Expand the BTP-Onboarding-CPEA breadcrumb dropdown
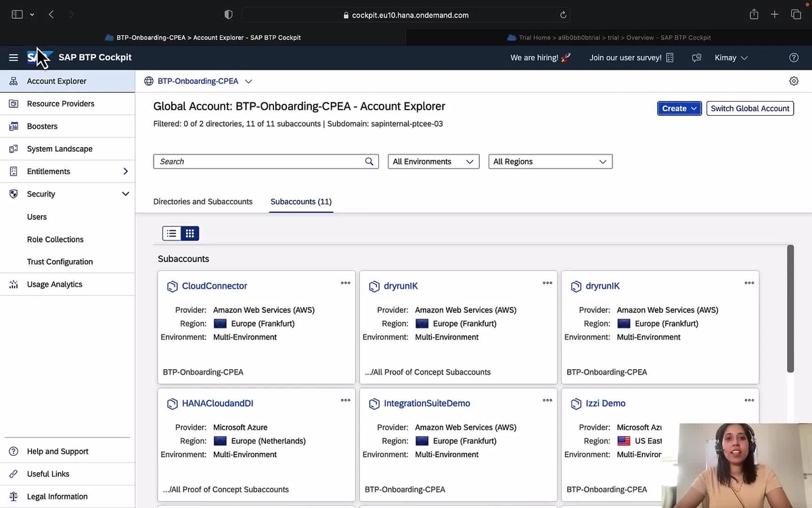 click(248, 81)
